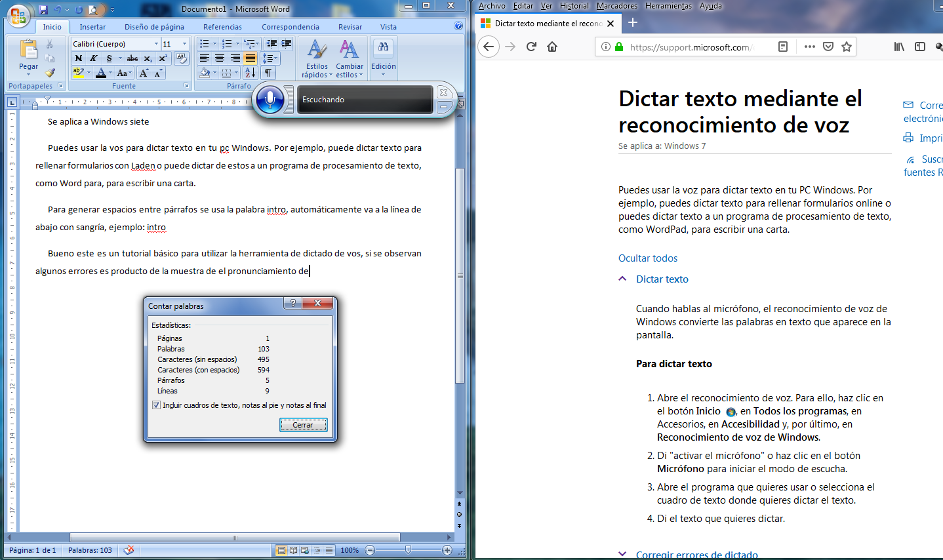The height and width of the screenshot is (560, 943).
Task: Click the microphone button in speech recognition
Action: 270,100
